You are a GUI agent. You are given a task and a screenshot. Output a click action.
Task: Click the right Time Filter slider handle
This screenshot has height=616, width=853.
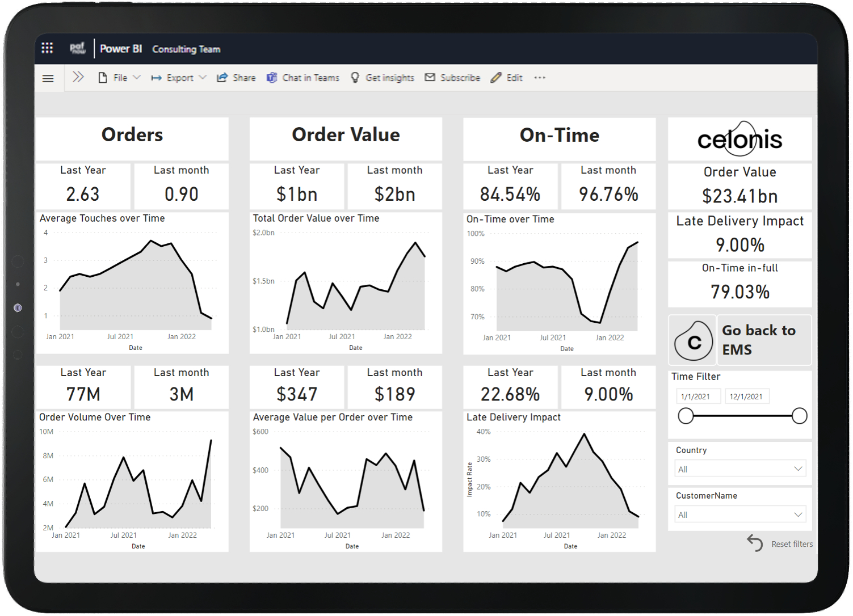point(799,416)
